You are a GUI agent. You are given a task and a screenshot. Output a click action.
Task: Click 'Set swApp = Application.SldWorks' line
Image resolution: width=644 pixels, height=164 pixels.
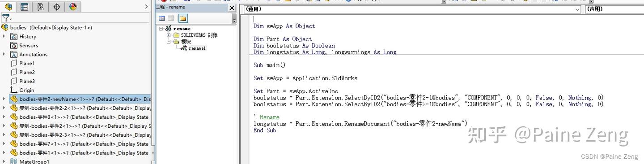(305, 78)
